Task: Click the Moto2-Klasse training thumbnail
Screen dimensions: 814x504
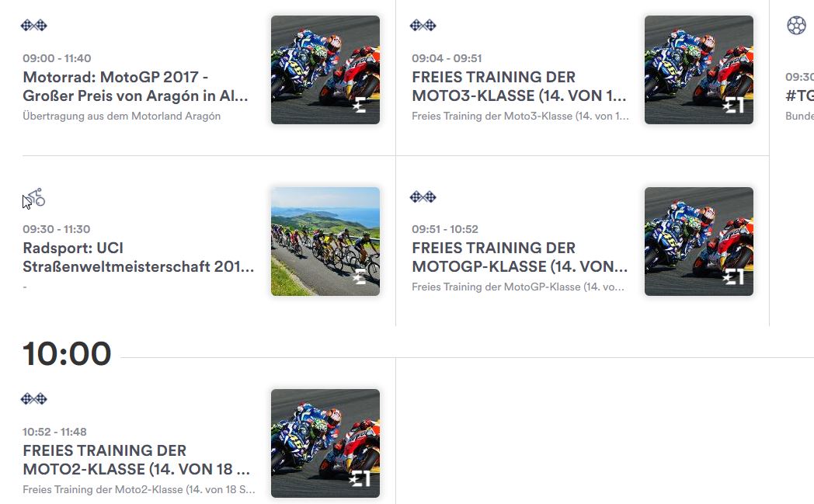Action: 325,443
